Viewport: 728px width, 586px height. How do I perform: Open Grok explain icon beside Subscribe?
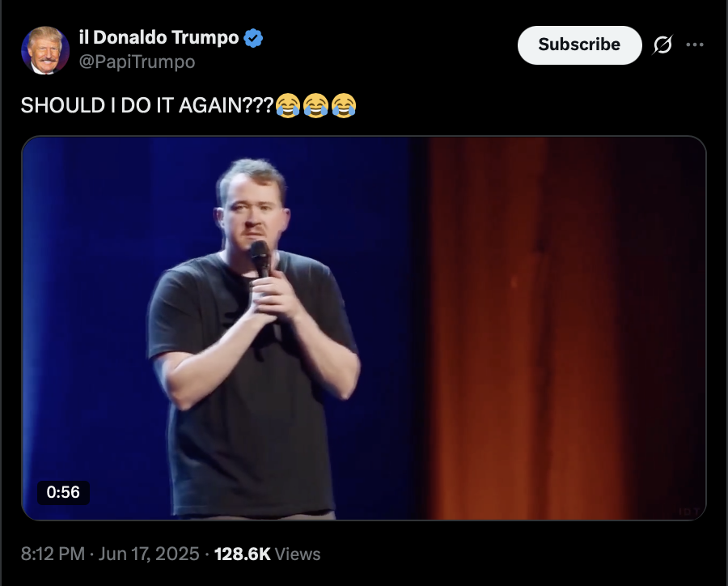[662, 45]
